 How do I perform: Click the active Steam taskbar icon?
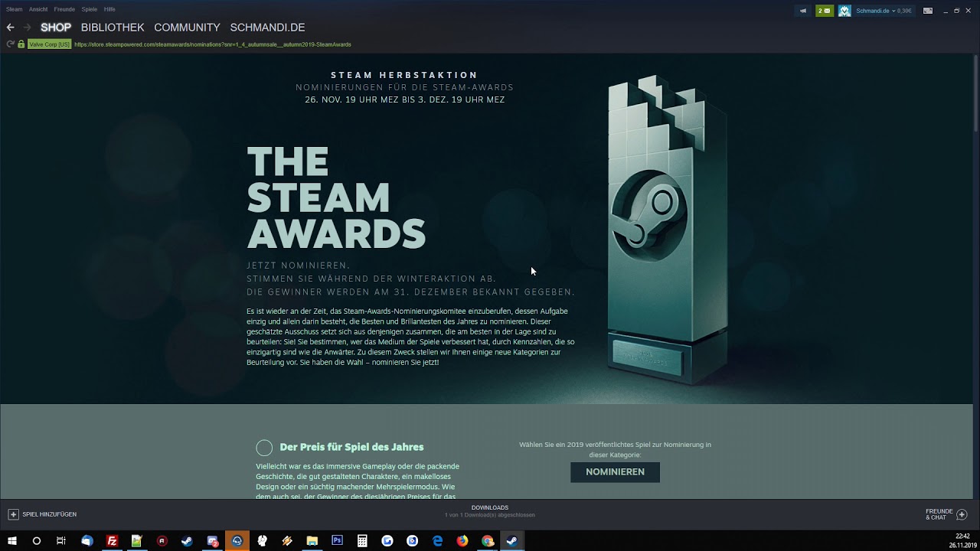pos(512,540)
